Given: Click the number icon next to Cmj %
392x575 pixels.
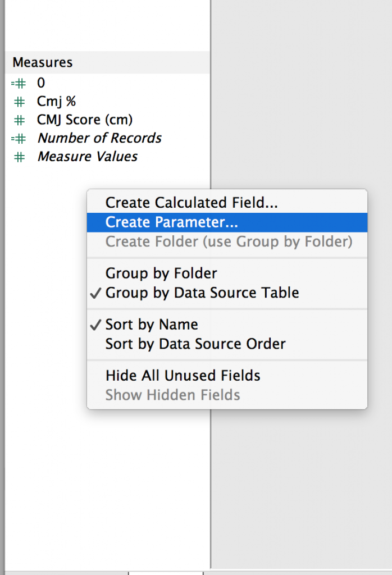Looking at the screenshot, I should [x=20, y=102].
